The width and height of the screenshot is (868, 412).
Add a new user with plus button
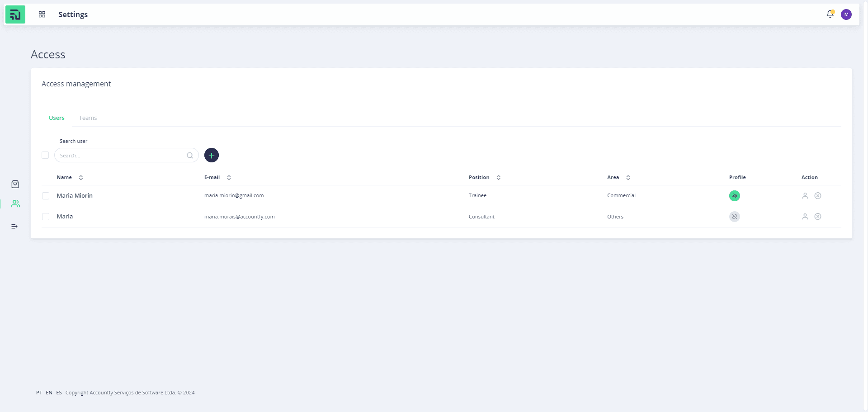pyautogui.click(x=212, y=155)
